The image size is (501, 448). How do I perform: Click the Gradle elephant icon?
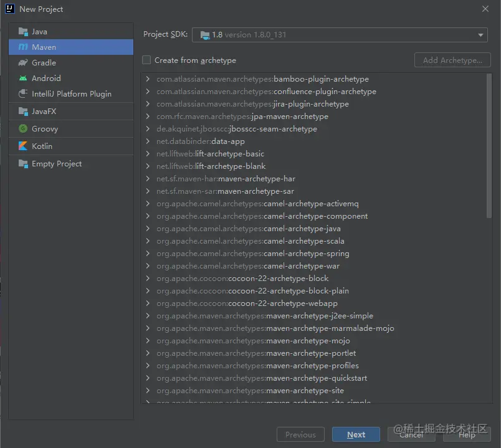coord(23,63)
